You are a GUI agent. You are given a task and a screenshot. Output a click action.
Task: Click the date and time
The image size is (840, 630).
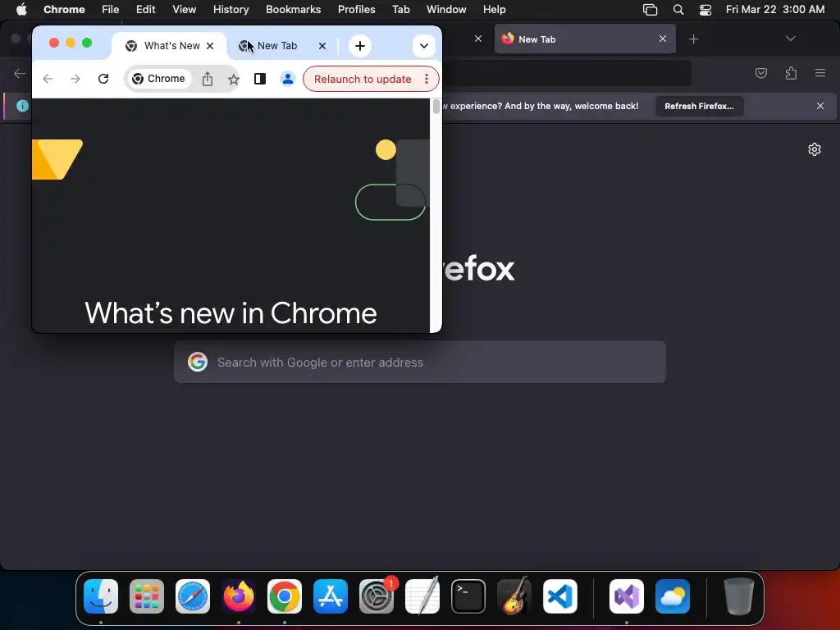click(774, 10)
